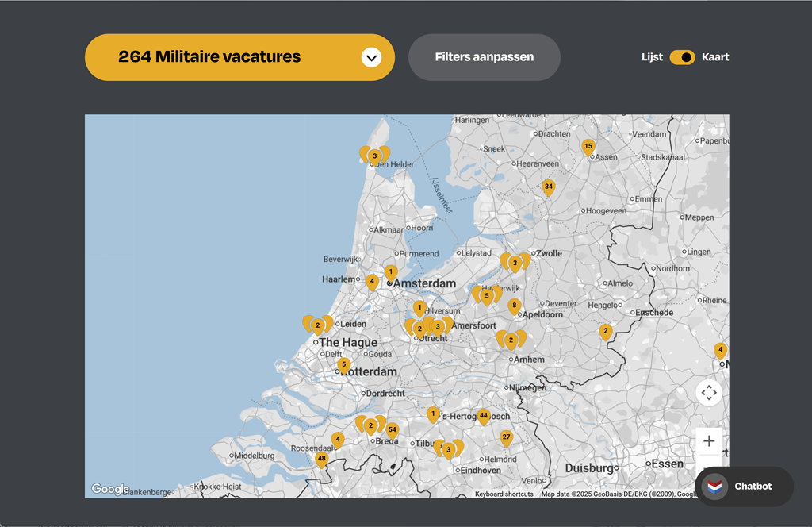Open the Keyboard shortcuts link on the map

coord(504,494)
